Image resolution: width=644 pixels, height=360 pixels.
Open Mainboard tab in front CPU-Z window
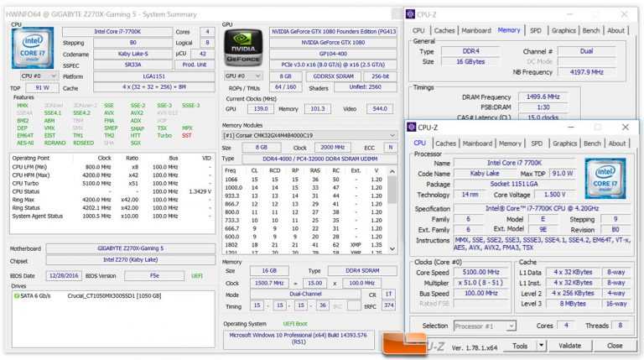point(477,143)
